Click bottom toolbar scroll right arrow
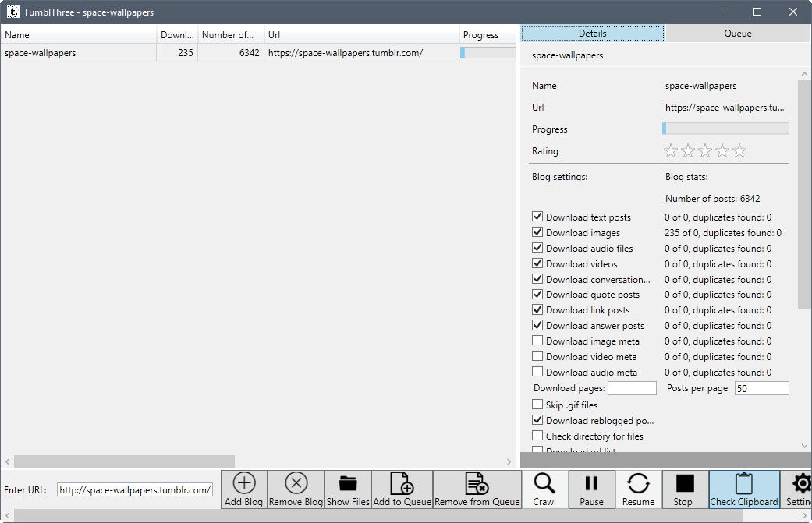This screenshot has width=812, height=523. tap(804, 516)
